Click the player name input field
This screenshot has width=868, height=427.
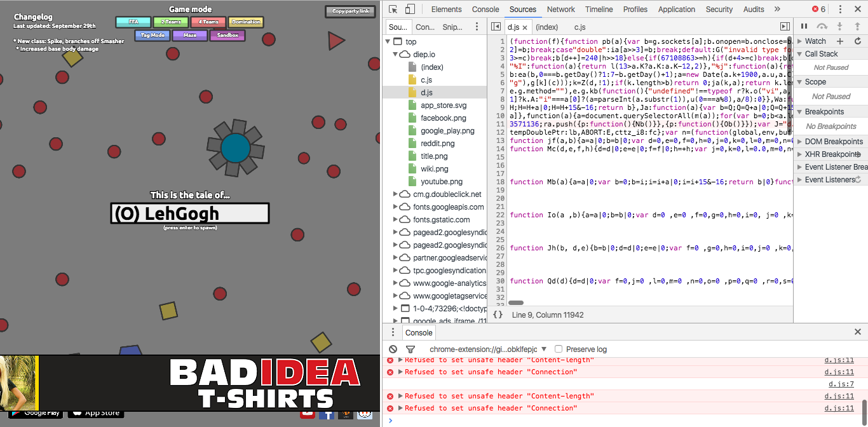[191, 213]
